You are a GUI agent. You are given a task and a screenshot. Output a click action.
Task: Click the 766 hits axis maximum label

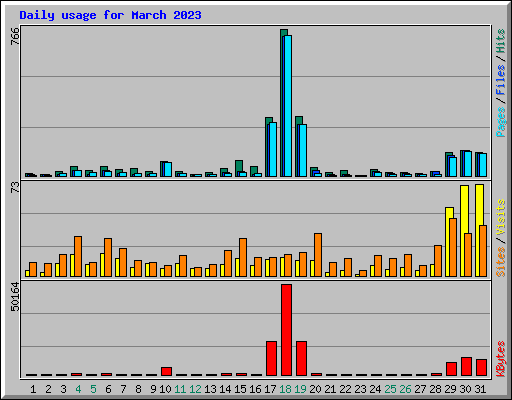click(x=15, y=36)
